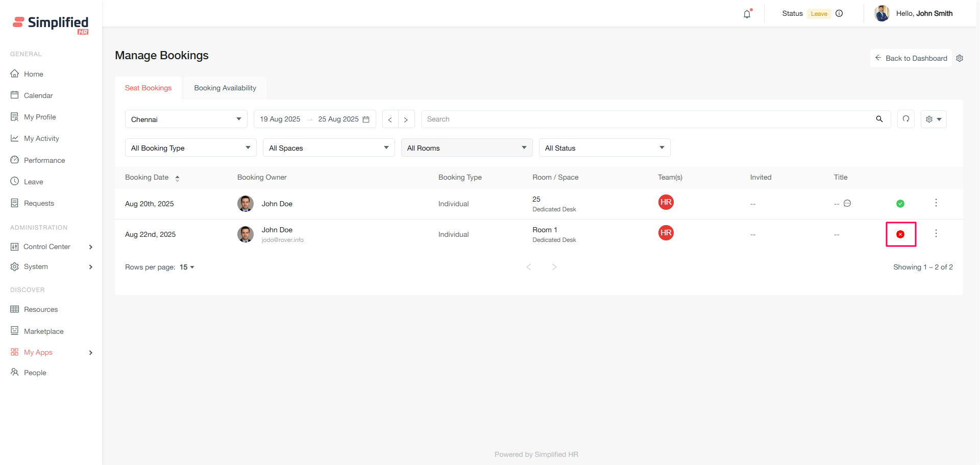Screen dimensions: 980x465
Task: Open the All Status filter dropdown
Action: (604, 148)
